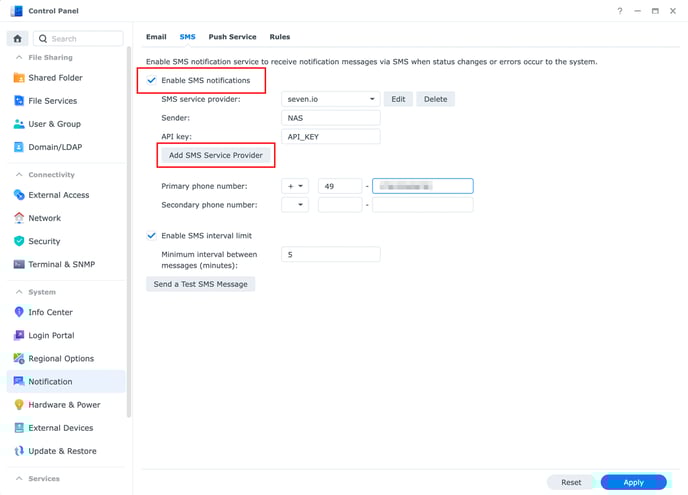Toggle Enable SMS interval limit checkbox
Image resolution: width=688 pixels, height=495 pixels.
coord(151,236)
